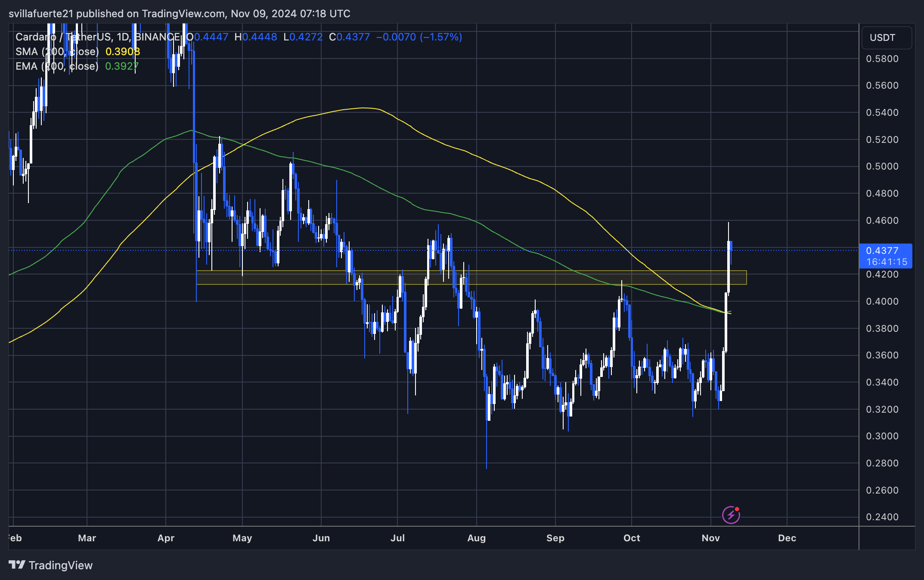Click the purple lightning bolt icon

click(731, 515)
